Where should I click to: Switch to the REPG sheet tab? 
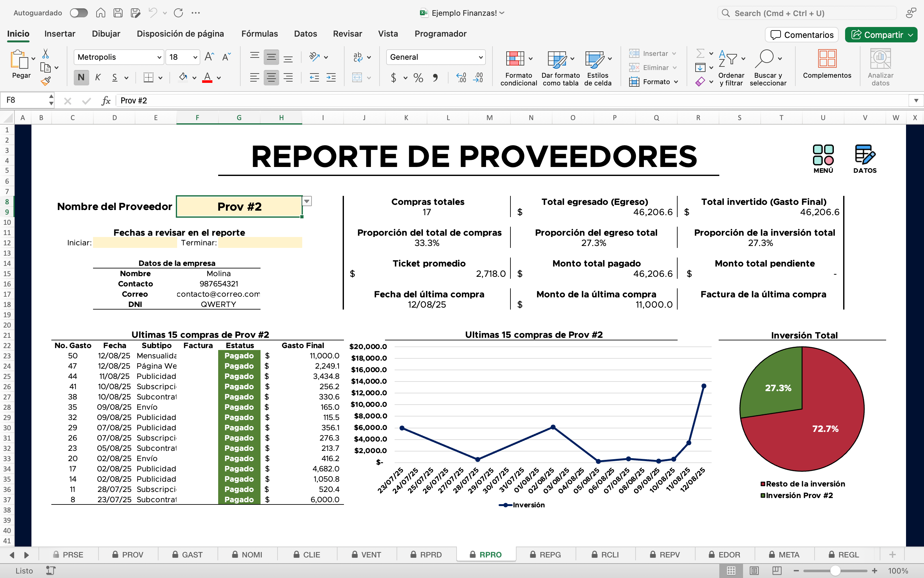(546, 554)
